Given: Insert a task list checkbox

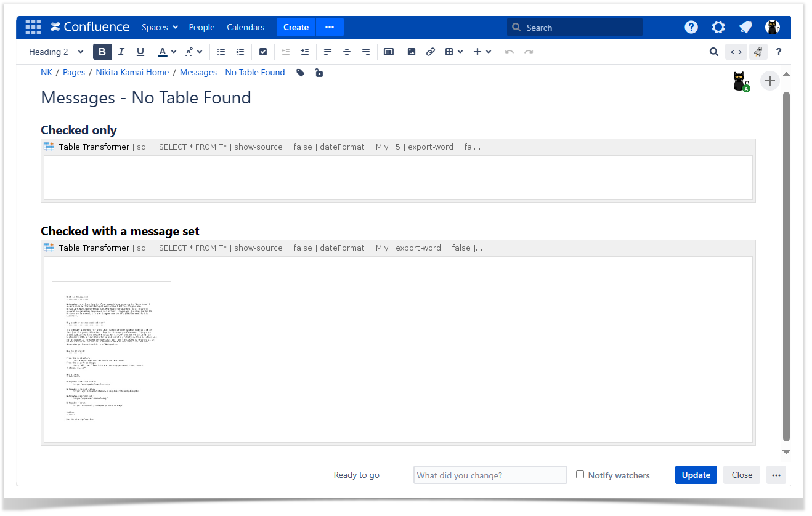Looking at the screenshot, I should (263, 52).
